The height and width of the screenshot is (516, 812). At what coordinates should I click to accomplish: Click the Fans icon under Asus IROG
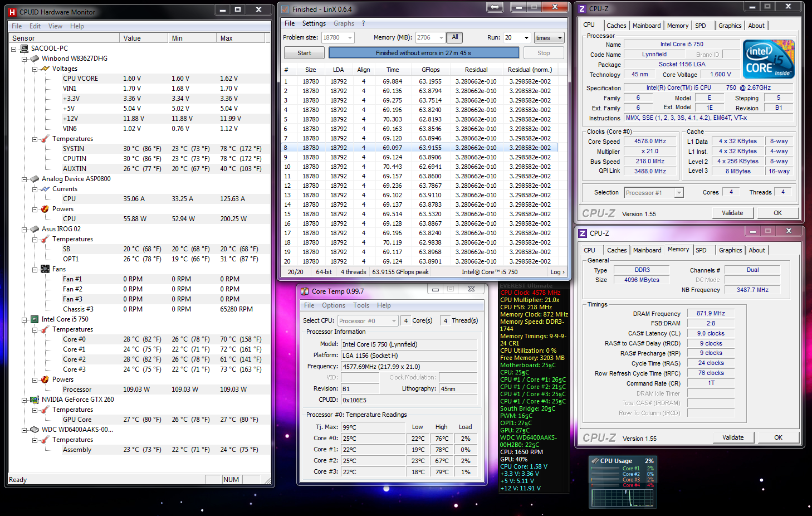45,269
